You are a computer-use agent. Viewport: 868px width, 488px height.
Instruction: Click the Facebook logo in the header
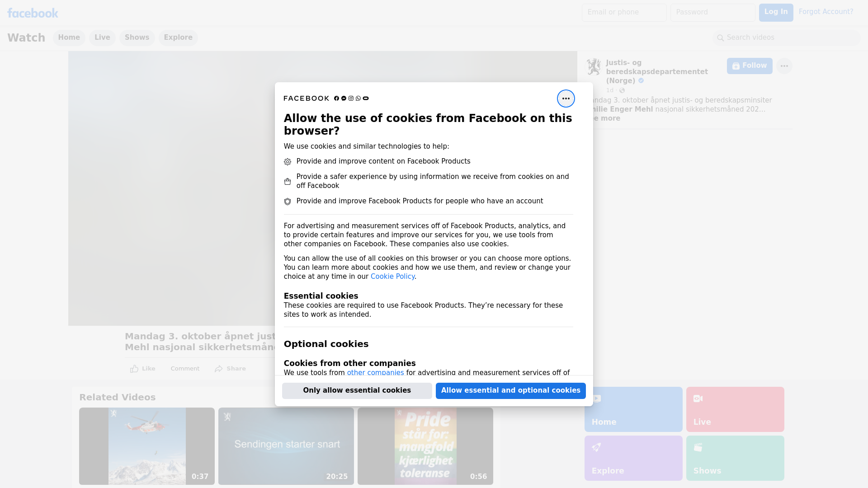point(33,13)
